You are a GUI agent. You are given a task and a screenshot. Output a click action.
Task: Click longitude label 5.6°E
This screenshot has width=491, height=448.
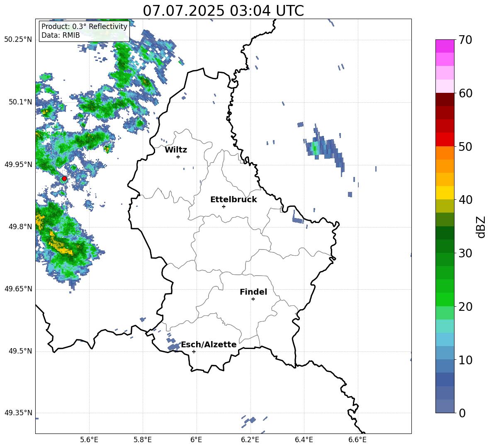[x=89, y=440]
